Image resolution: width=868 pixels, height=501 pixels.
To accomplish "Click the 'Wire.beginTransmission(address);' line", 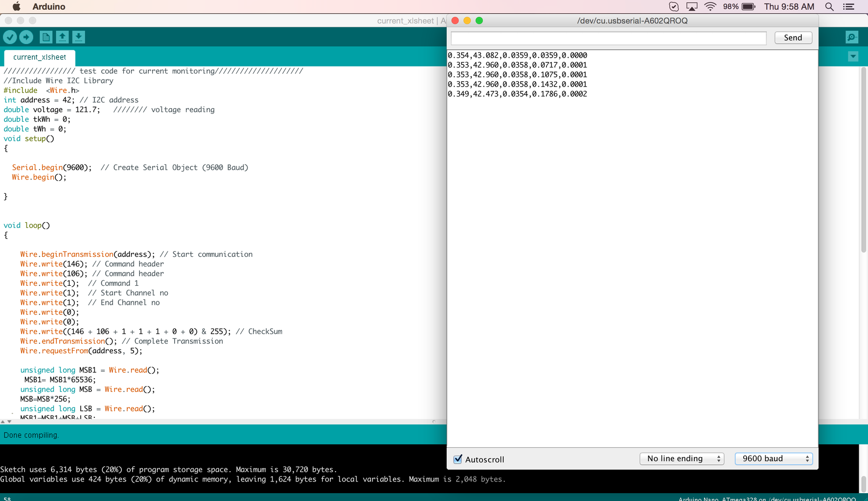I will [88, 254].
